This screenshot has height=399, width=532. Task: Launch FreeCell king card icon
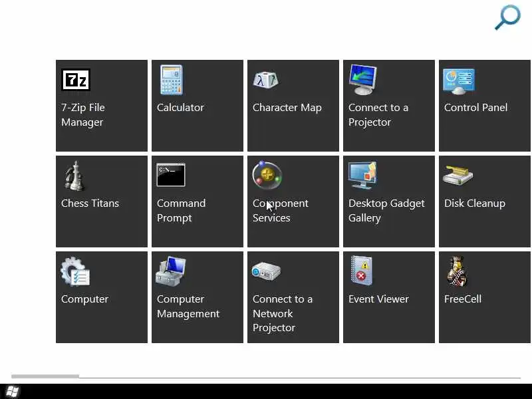pyautogui.click(x=458, y=271)
